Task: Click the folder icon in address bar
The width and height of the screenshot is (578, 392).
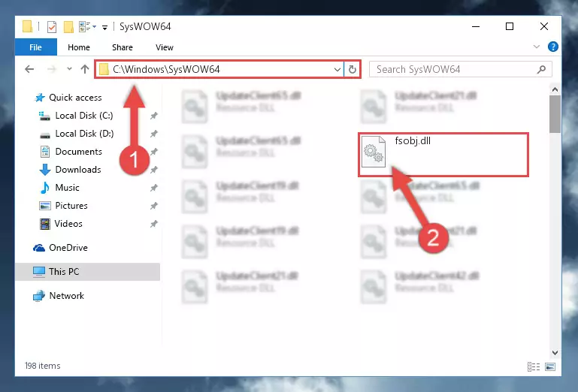Action: point(104,69)
